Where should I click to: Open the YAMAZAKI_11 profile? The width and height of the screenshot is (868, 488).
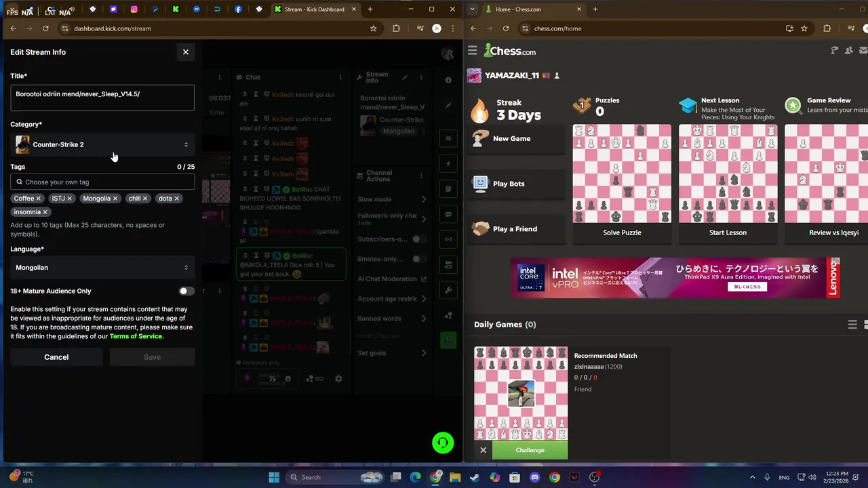512,76
